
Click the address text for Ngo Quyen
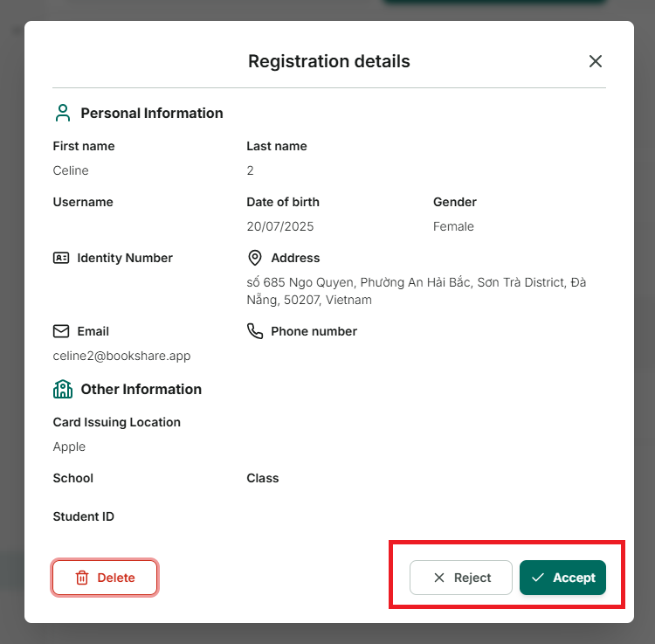pos(416,291)
